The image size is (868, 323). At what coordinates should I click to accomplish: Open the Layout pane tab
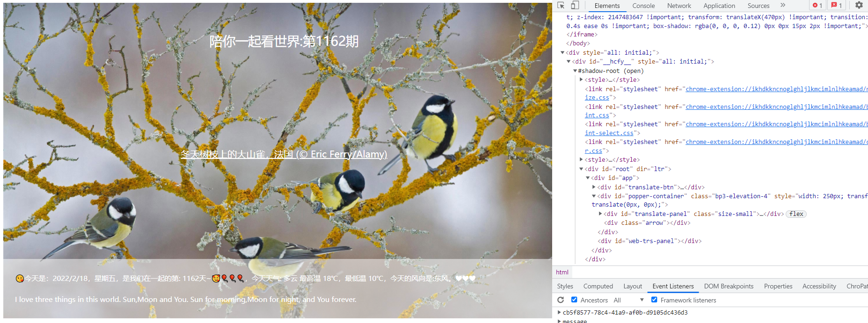pyautogui.click(x=633, y=286)
